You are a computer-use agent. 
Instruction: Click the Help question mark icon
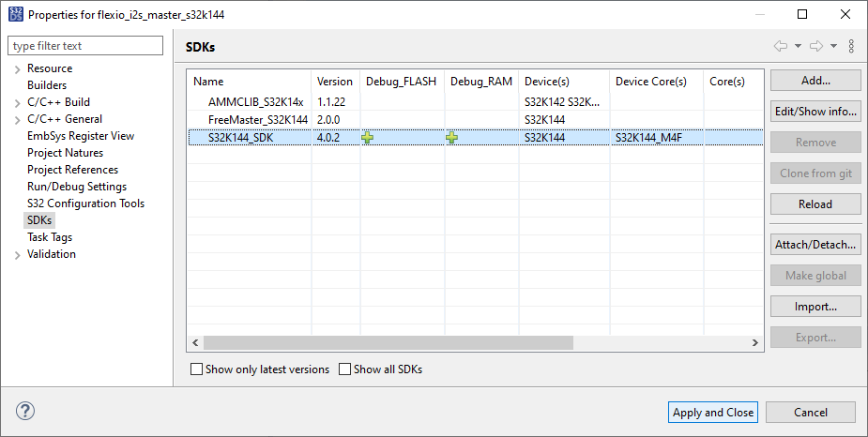(25, 411)
